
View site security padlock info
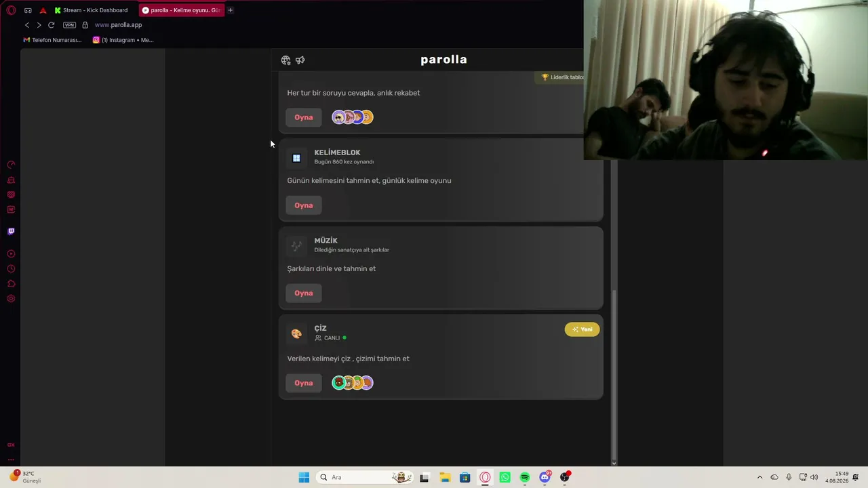[x=85, y=25]
